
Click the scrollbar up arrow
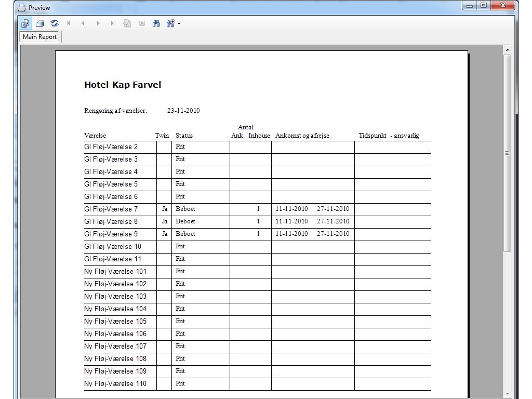coord(508,50)
